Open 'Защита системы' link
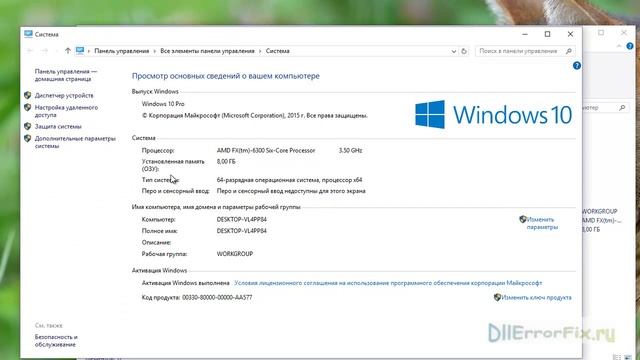The width and height of the screenshot is (640, 360). click(58, 127)
